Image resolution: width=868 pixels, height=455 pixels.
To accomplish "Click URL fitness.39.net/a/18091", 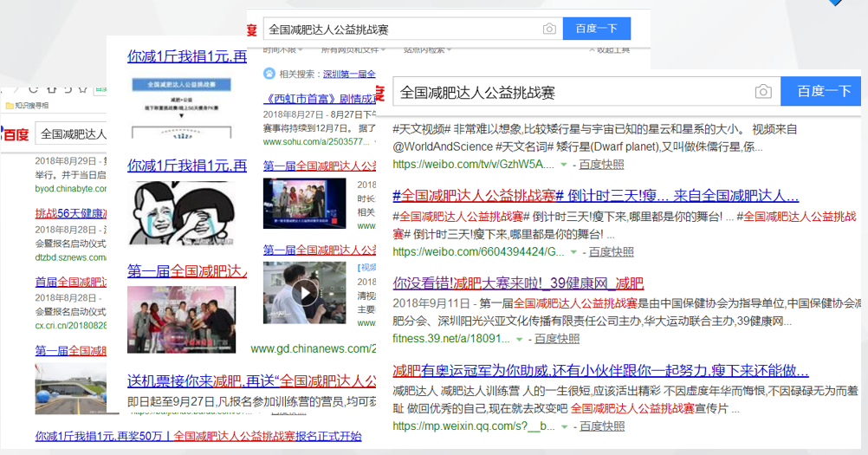I will point(451,339).
